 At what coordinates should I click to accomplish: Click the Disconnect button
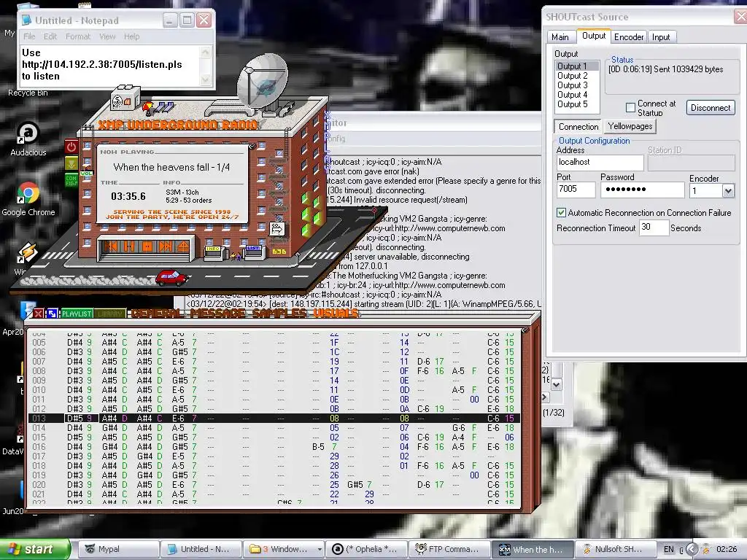711,108
